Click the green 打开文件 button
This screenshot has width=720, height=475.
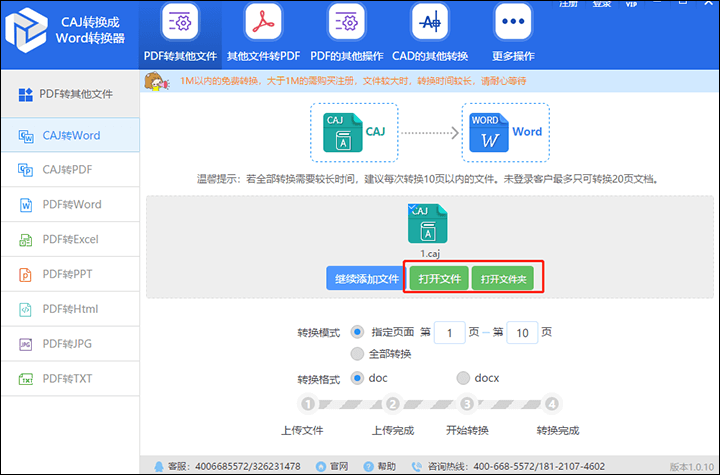point(439,278)
